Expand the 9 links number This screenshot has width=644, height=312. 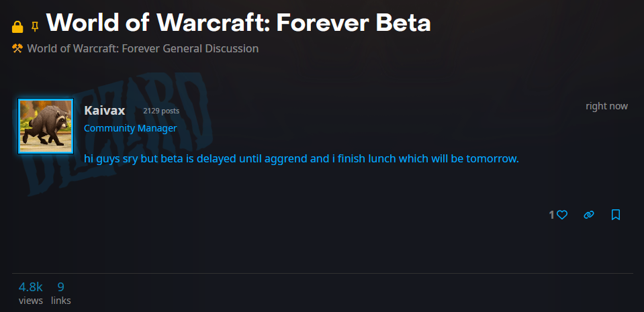(61, 287)
